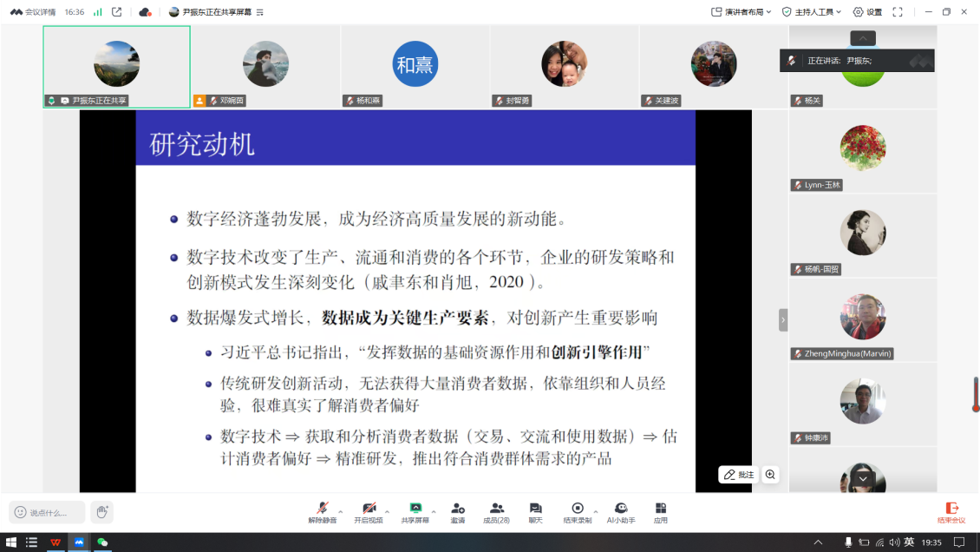The width and height of the screenshot is (980, 552).
Task: Expand the speaker layout (演讲者布局) dropdown
Action: 742,12
